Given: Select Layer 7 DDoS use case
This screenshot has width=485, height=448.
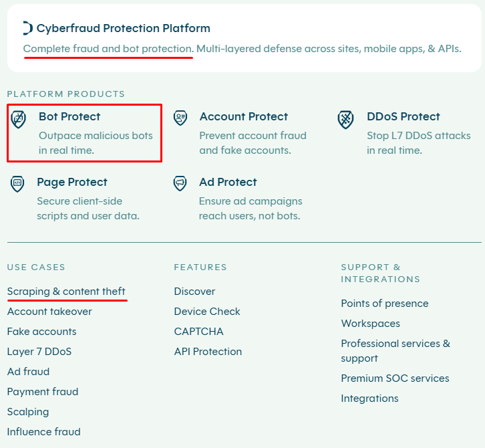Looking at the screenshot, I should (x=39, y=352).
